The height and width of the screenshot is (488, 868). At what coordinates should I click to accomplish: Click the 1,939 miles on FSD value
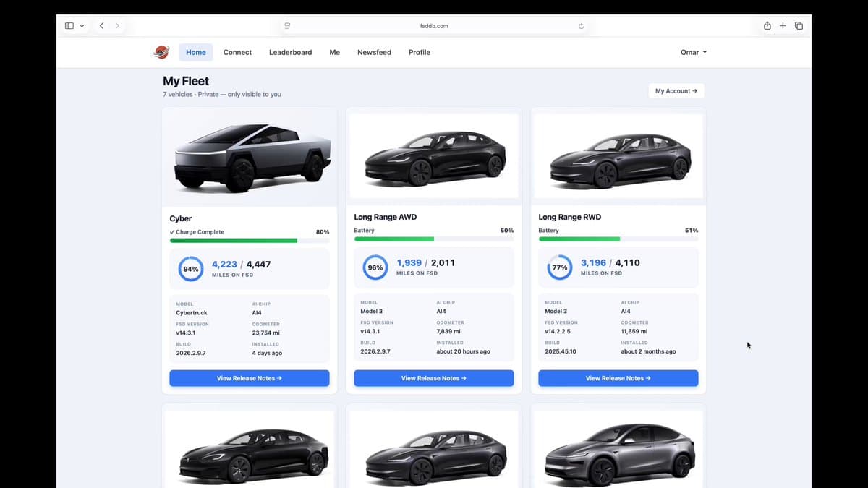click(x=409, y=263)
